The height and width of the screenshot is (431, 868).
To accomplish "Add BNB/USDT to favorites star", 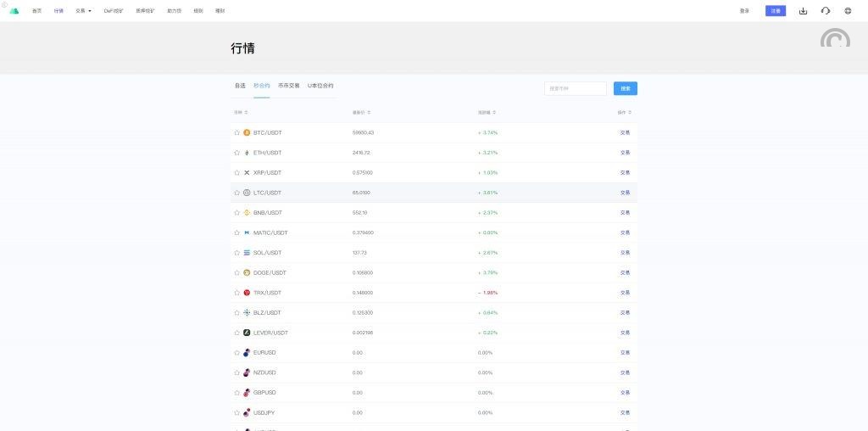I will (237, 212).
